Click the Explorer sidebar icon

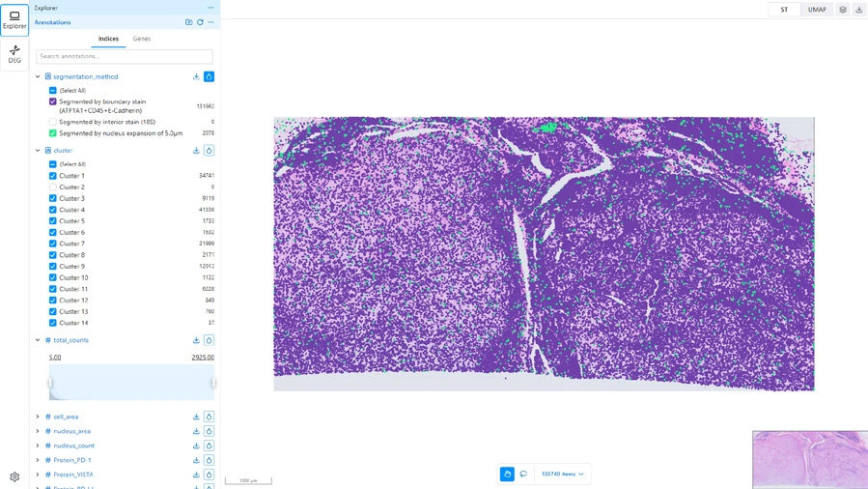coord(14,20)
